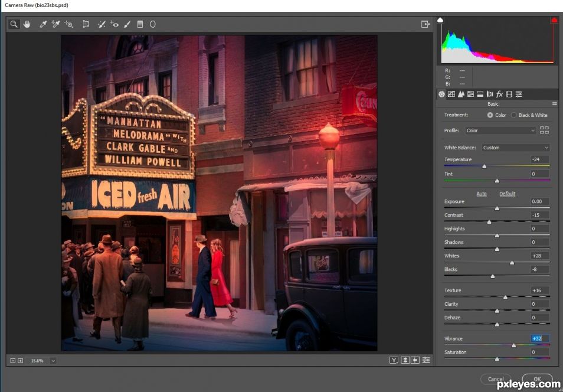This screenshot has height=392, width=563.
Task: Swap before and after settings icon
Action: click(405, 360)
